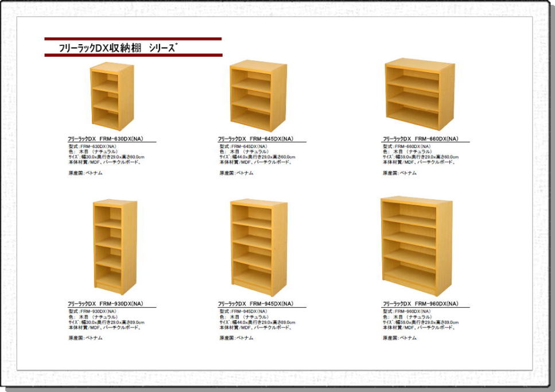The width and height of the screenshot is (555, 392).
Task: Select the FRM-645DX(NA) shelf product image
Action: (x=258, y=96)
